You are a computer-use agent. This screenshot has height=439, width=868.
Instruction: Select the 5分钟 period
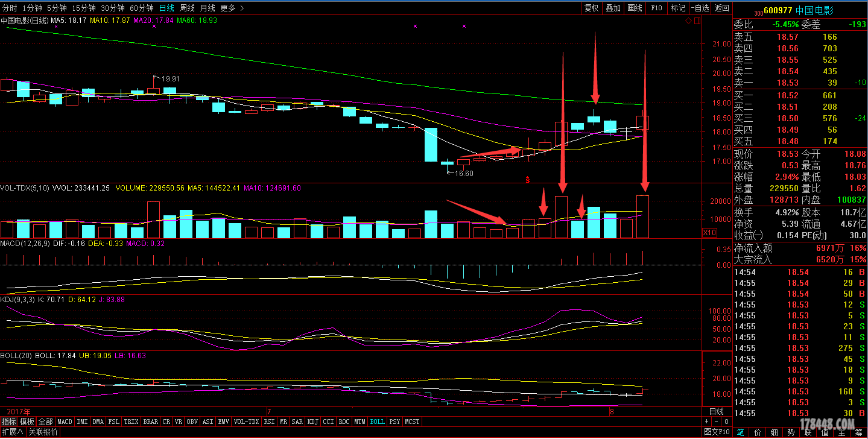[x=56, y=8]
